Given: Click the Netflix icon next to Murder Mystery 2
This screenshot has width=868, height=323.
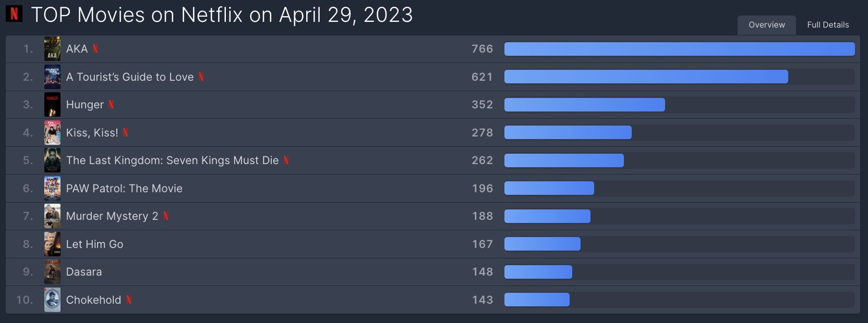Looking at the screenshot, I should click(x=165, y=216).
